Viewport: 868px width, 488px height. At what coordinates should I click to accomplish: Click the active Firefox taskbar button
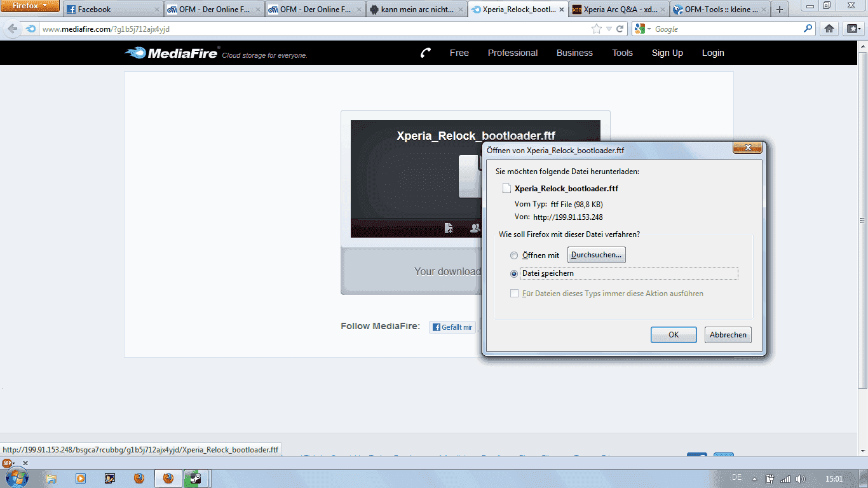[x=168, y=478]
